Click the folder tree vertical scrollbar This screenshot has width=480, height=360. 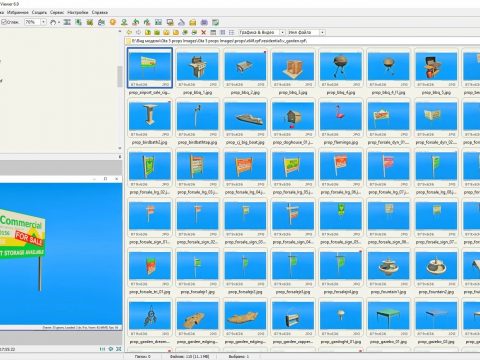(120, 77)
